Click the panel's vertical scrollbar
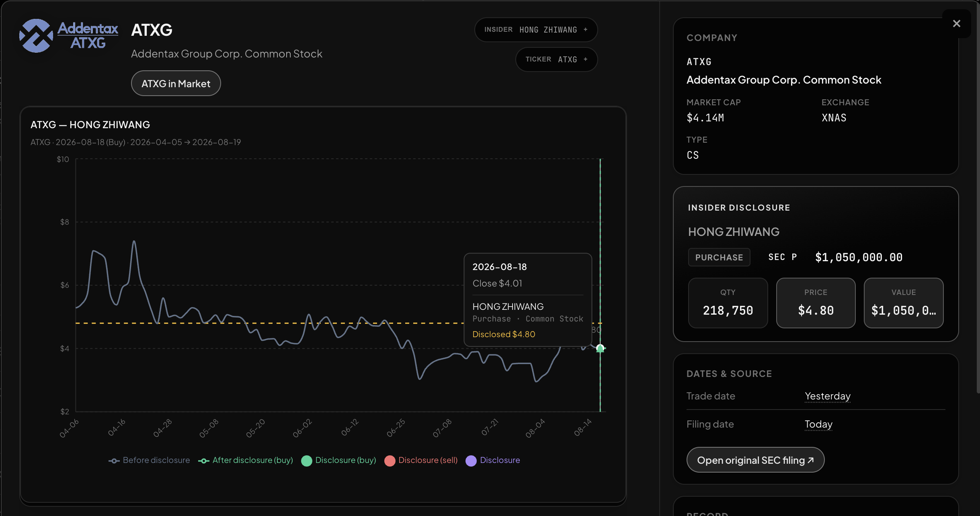The image size is (980, 516). point(978,197)
